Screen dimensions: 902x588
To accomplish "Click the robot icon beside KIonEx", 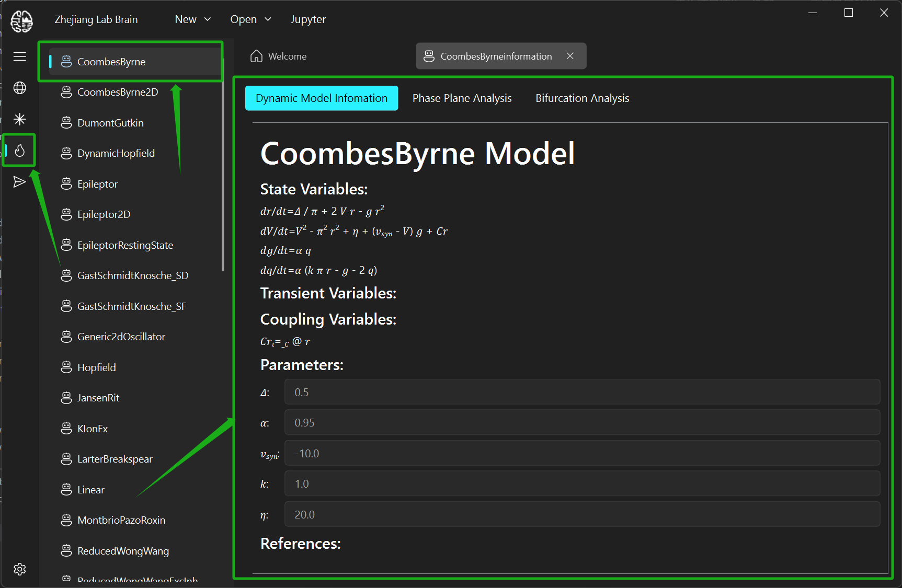I will point(66,429).
